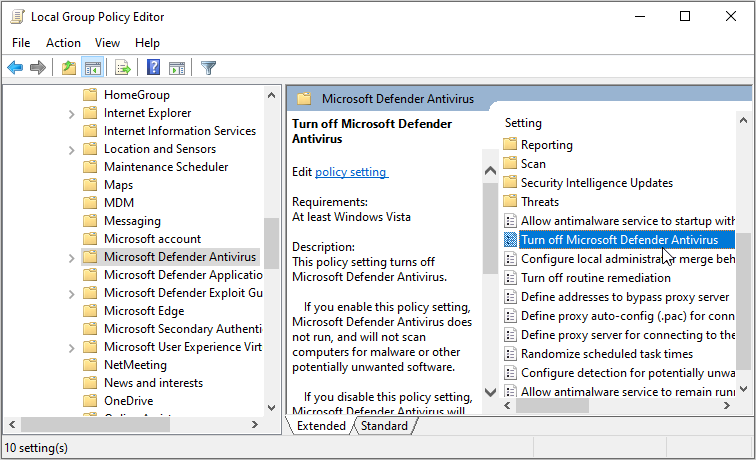Maximize the Local Group Policy Editor window
Viewport: 756px width, 460px height.
[x=685, y=16]
